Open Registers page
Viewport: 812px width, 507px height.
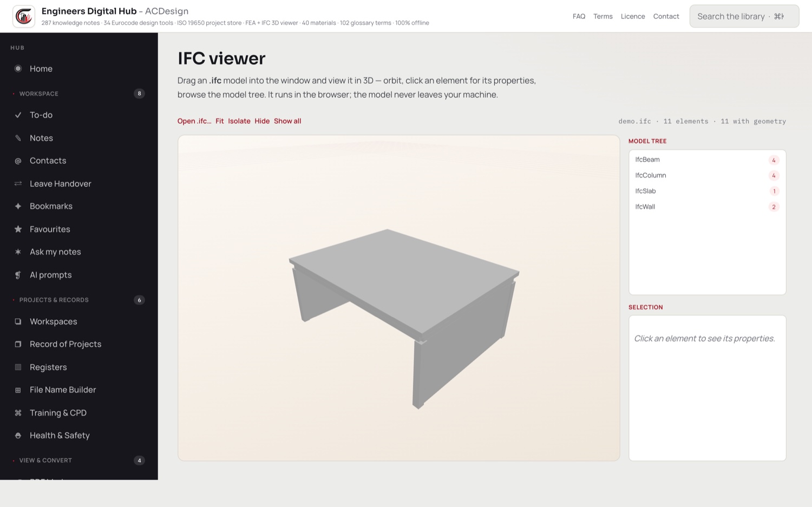(x=79, y=367)
